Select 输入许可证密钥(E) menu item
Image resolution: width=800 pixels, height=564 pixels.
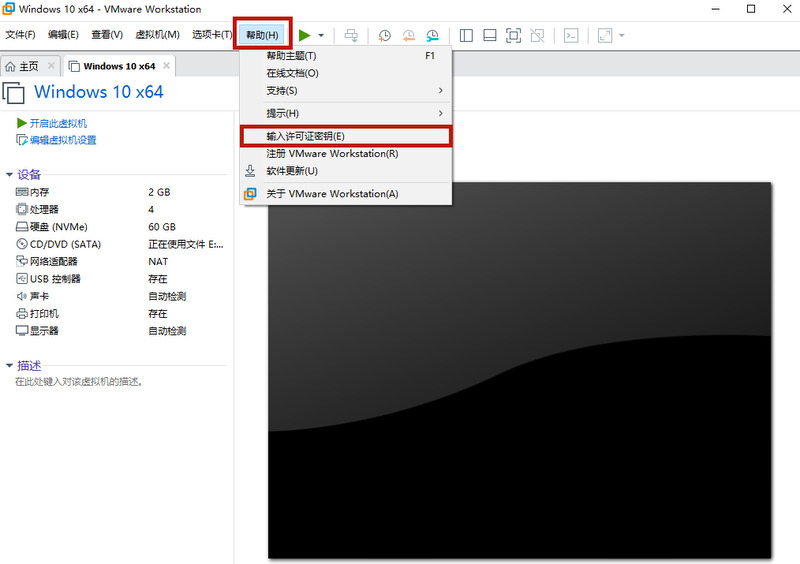tap(346, 136)
